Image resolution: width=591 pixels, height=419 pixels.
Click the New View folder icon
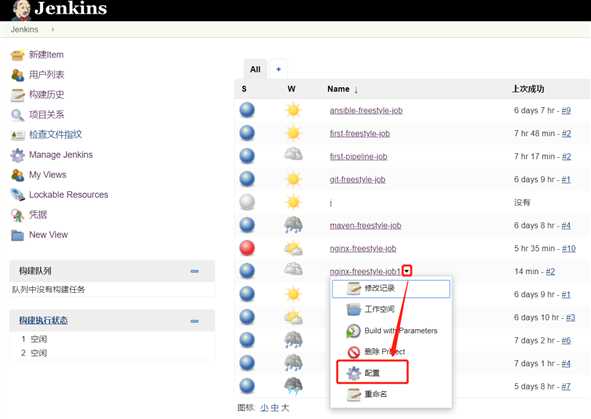(17, 235)
